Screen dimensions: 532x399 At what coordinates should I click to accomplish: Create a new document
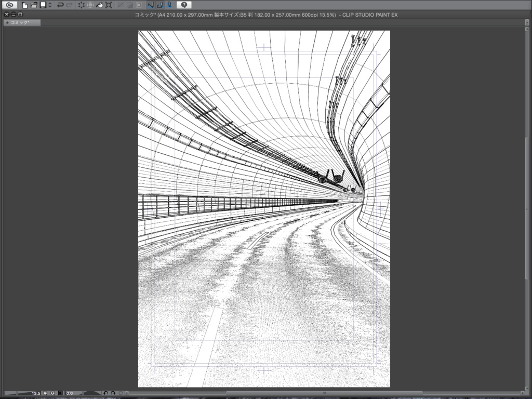[24, 5]
